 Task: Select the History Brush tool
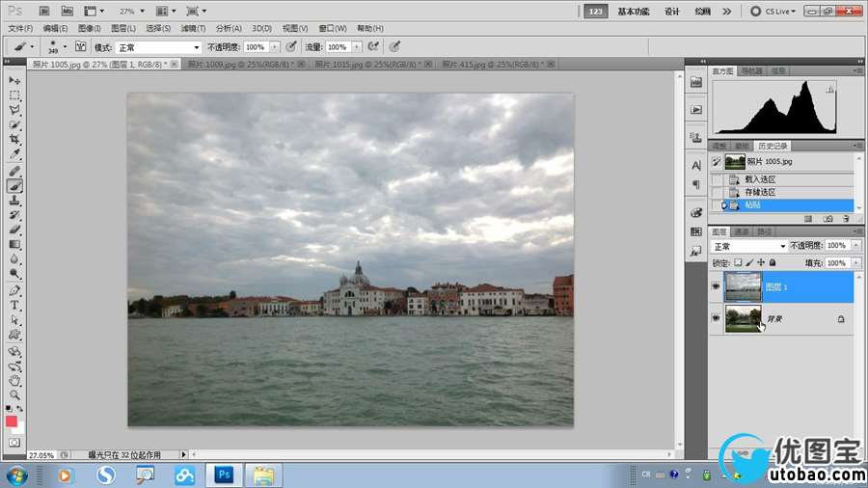pyautogui.click(x=14, y=215)
